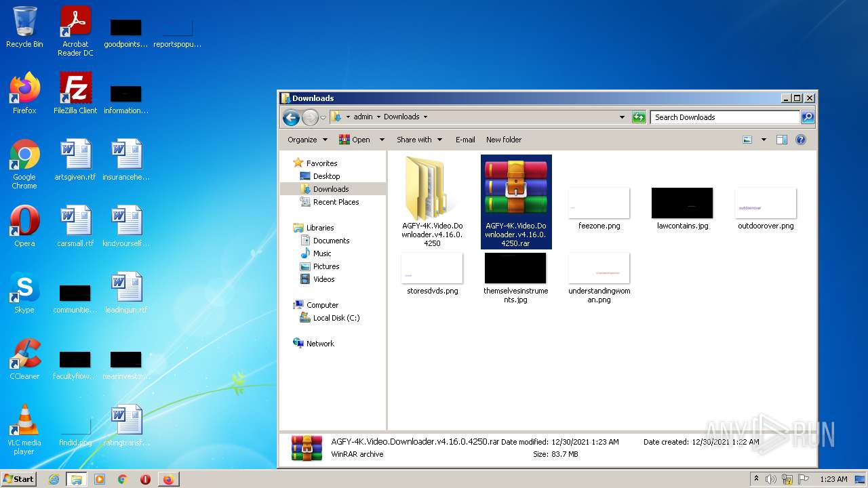
Task: Select Network in navigation pane
Action: [320, 344]
